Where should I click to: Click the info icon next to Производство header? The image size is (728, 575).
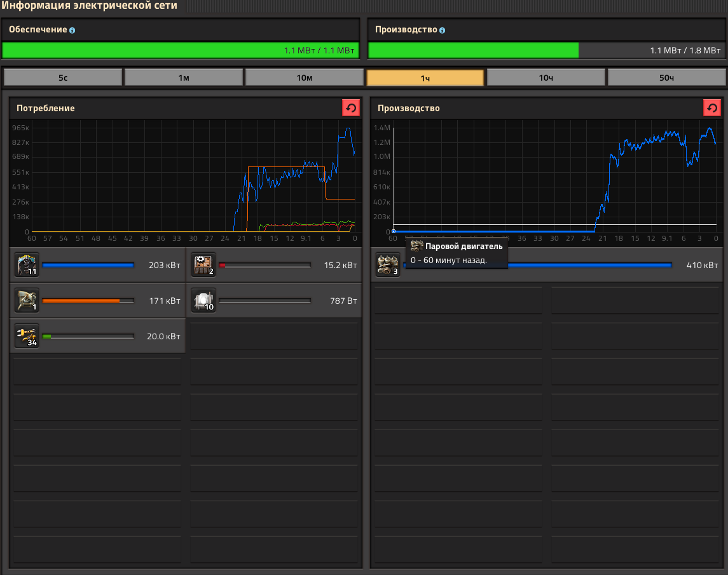(442, 30)
